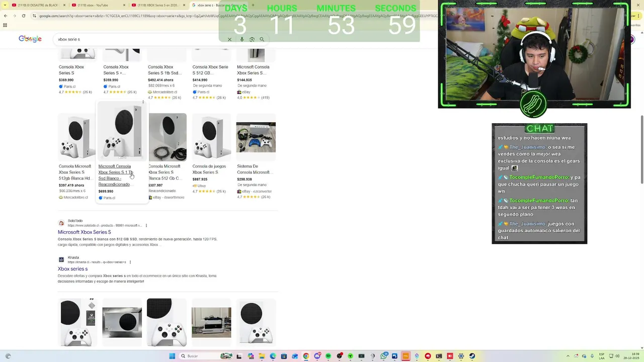
Task: Clear the search box with the X
Action: (x=229, y=39)
